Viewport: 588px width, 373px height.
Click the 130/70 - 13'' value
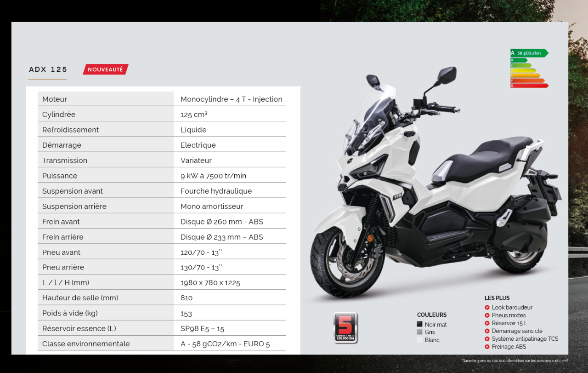(201, 267)
